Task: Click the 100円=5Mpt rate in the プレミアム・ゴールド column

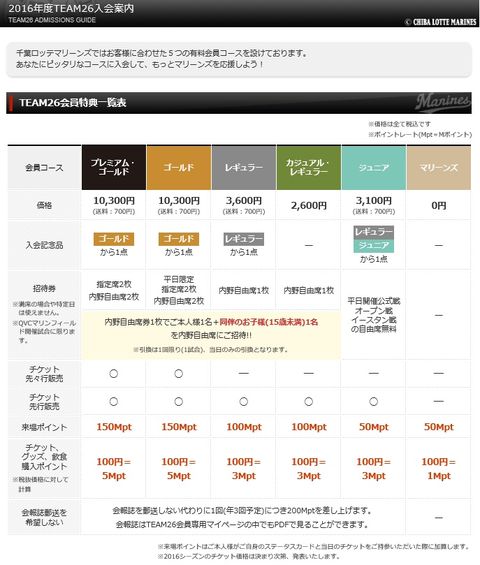Action: point(114,469)
